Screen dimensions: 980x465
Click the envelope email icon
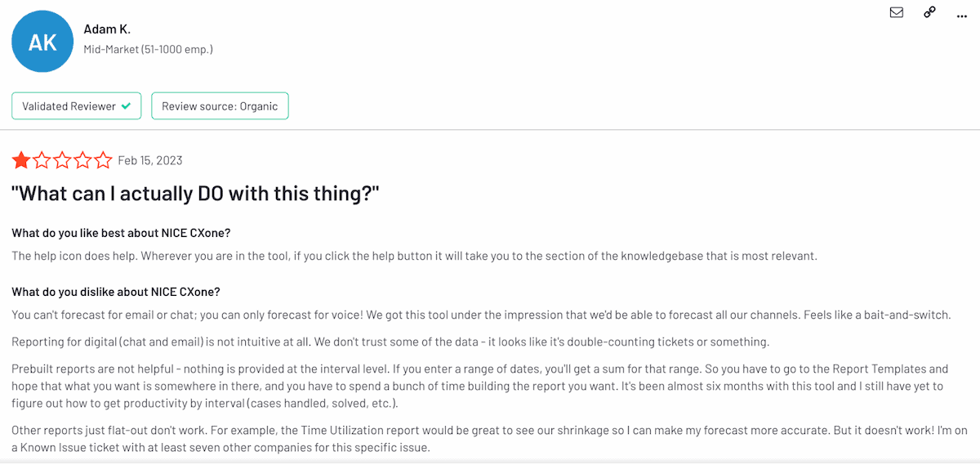pyautogui.click(x=897, y=12)
